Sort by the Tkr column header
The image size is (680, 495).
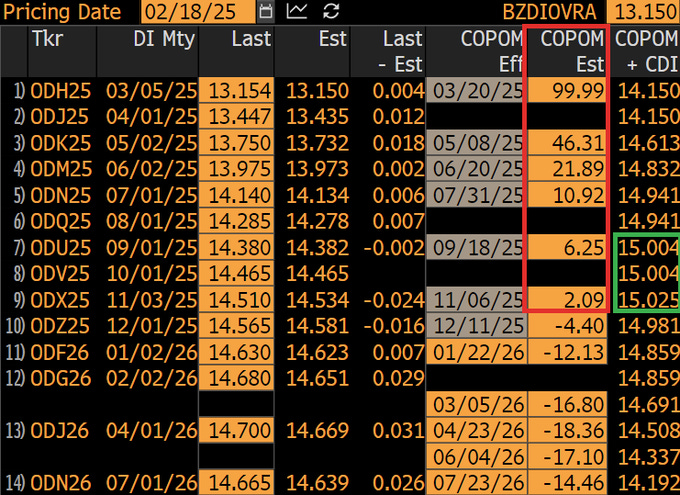click(x=47, y=39)
